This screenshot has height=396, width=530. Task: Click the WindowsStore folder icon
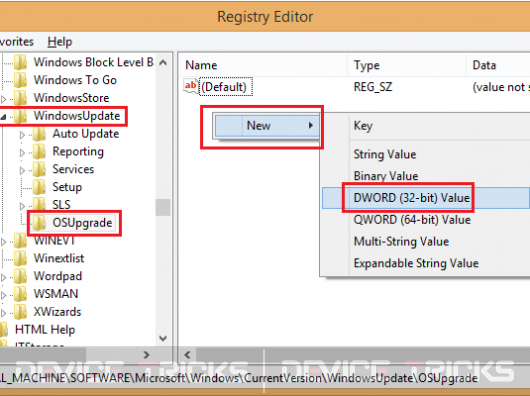21,98
